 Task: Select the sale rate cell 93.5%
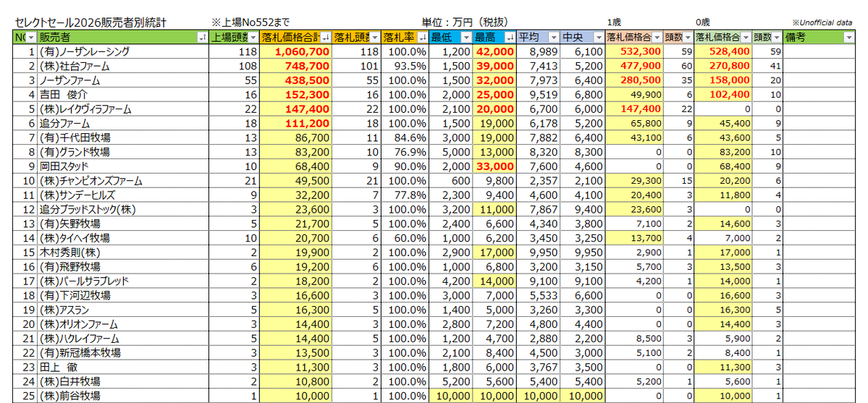pyautogui.click(x=405, y=66)
